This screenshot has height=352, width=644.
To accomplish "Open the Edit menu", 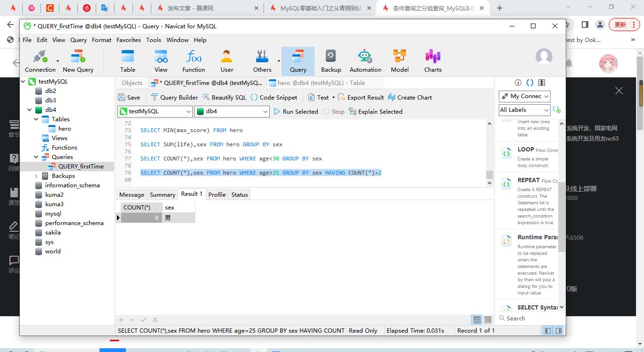I will 42,40.
